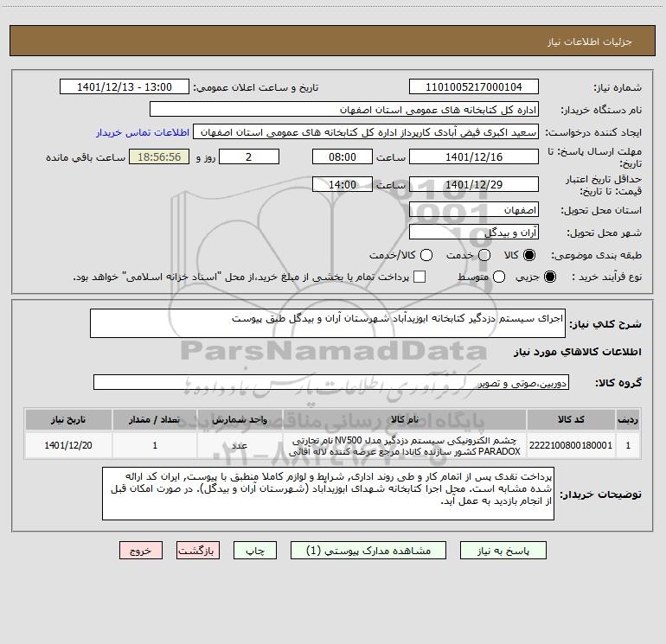This screenshot has height=644, width=666.
Task: Click the need number field 1101005217000104
Action: (x=474, y=86)
